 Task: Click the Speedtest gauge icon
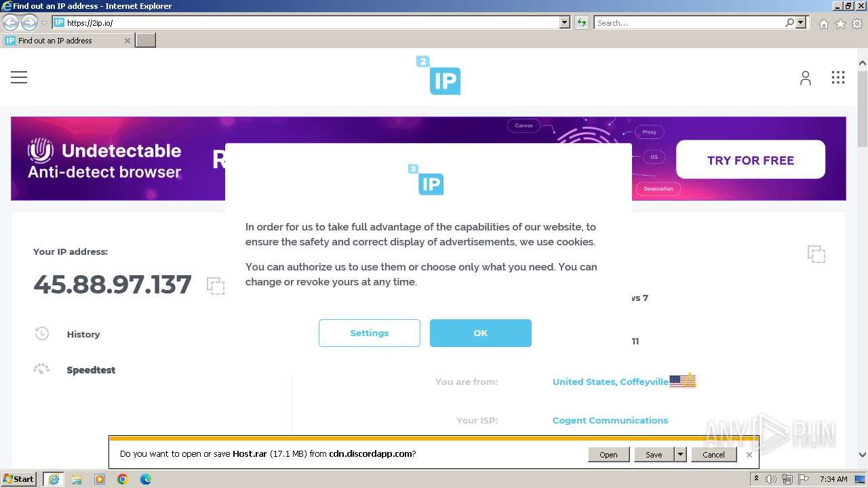41,369
